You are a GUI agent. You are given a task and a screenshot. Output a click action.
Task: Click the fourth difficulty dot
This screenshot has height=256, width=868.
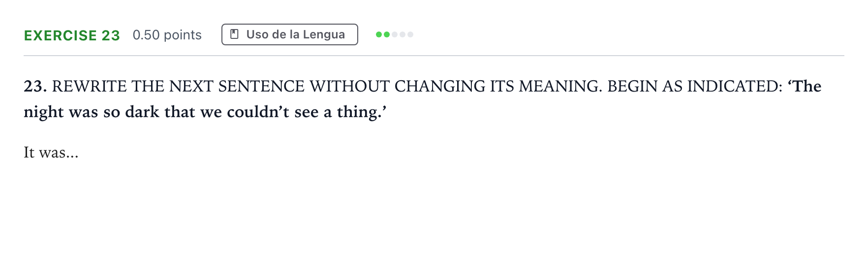point(403,34)
